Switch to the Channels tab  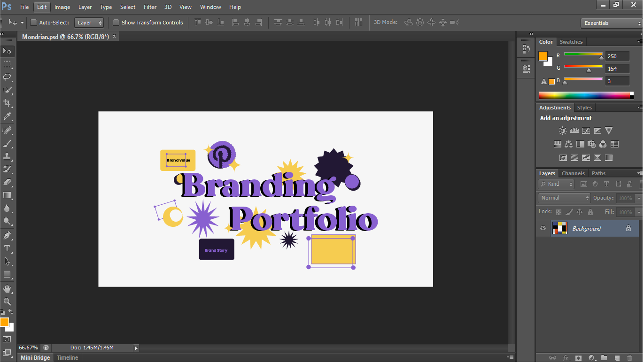click(573, 173)
